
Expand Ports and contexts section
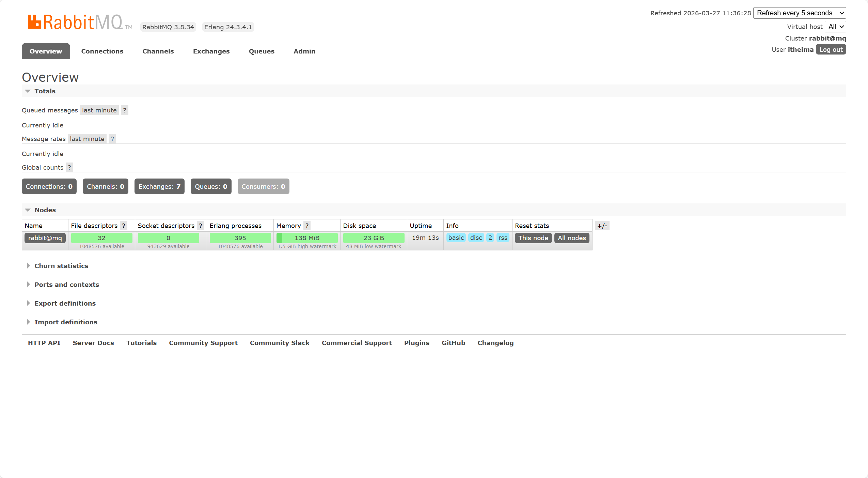(x=67, y=284)
